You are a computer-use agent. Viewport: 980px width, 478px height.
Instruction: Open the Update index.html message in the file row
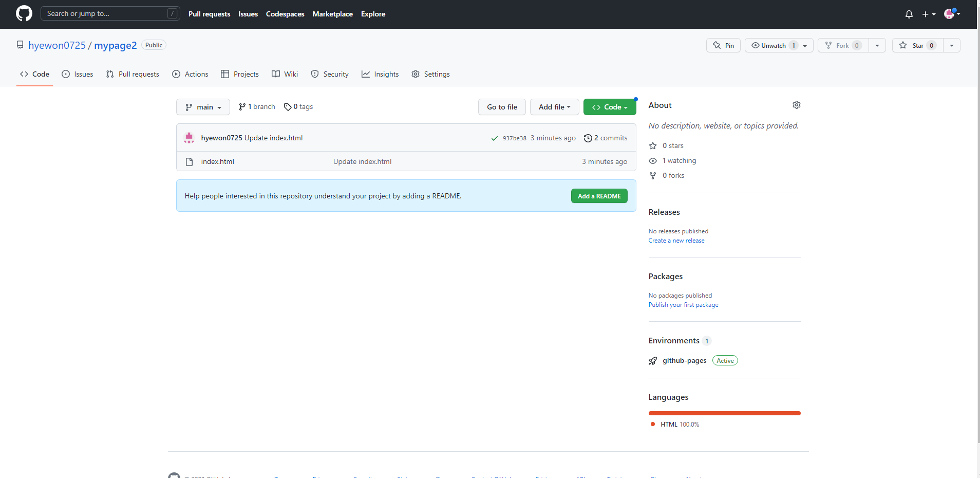click(362, 161)
